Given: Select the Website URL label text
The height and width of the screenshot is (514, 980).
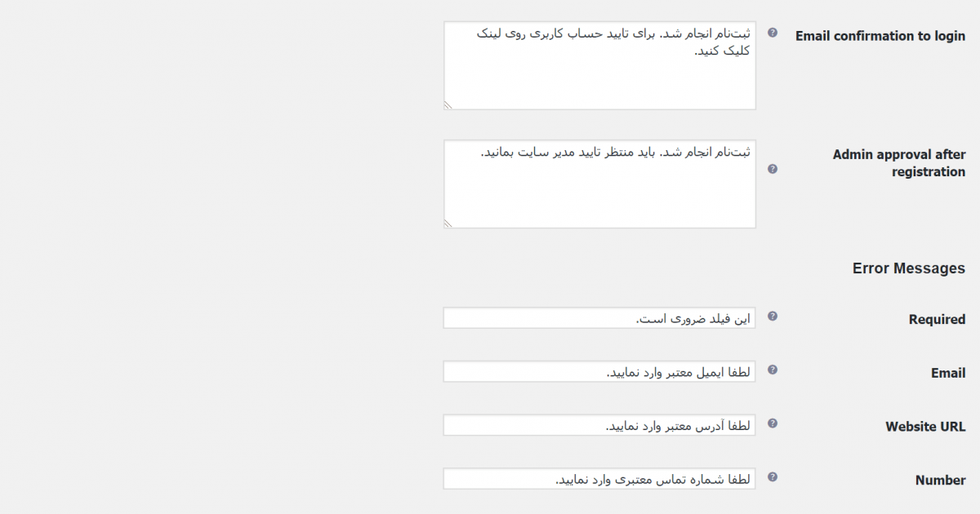Looking at the screenshot, I should coord(925,427).
